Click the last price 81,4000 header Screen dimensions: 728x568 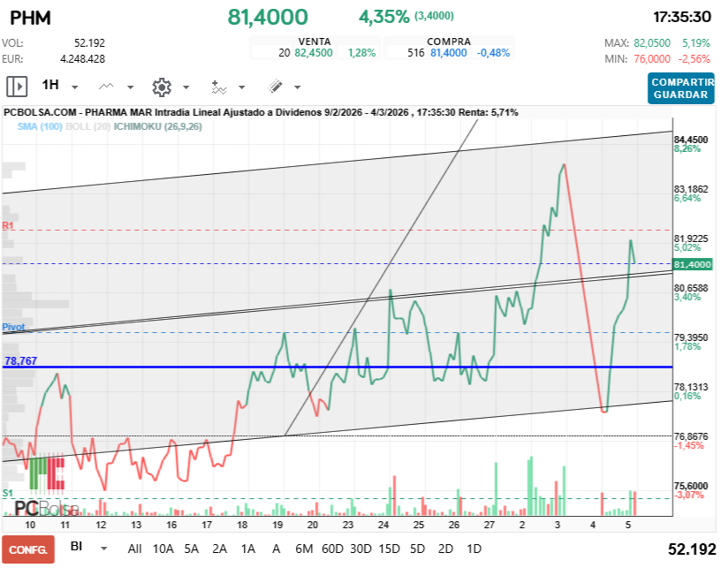(x=268, y=18)
